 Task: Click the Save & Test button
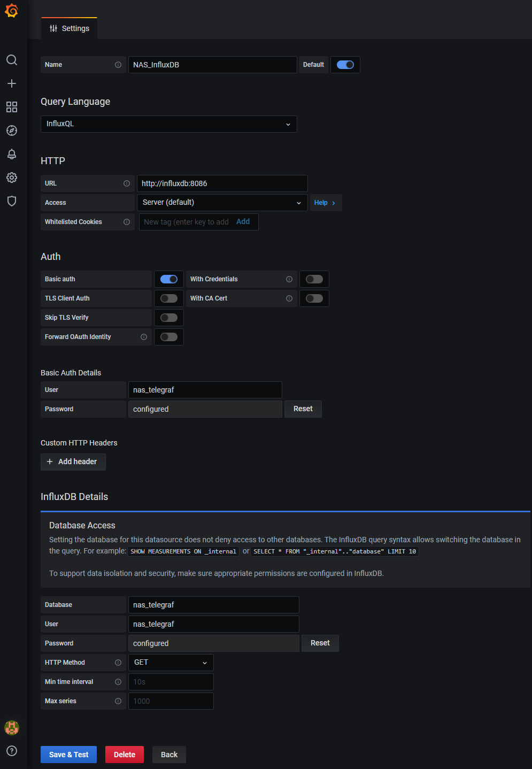pos(68,755)
